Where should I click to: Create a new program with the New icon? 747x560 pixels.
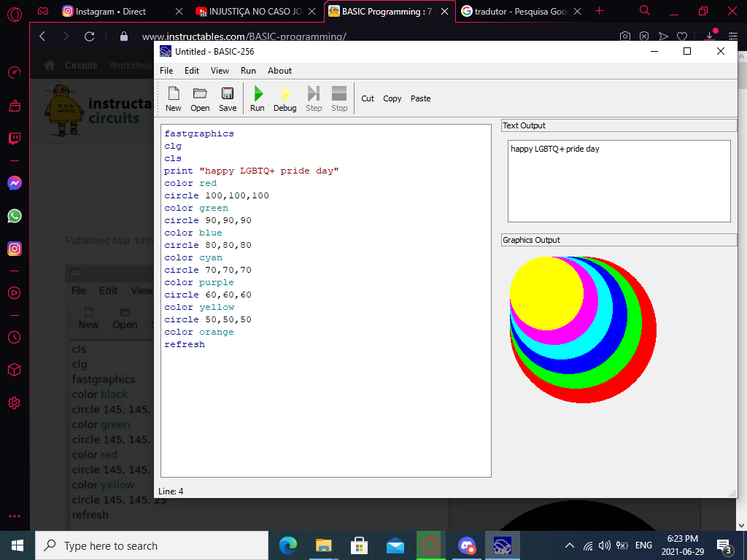173,98
